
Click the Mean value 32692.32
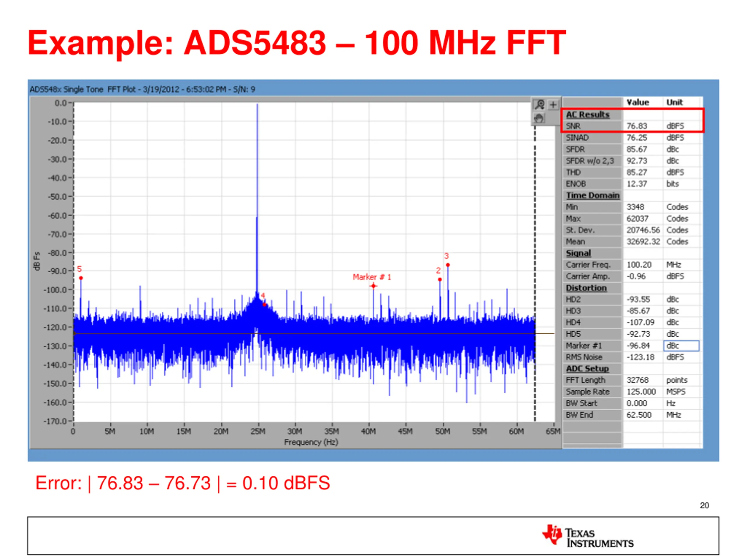pyautogui.click(x=643, y=242)
